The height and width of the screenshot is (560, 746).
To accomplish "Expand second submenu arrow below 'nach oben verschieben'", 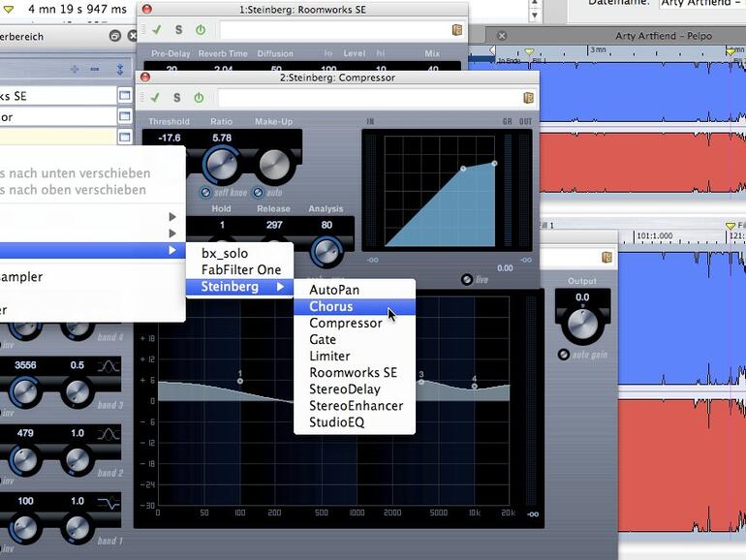I will coord(172,233).
